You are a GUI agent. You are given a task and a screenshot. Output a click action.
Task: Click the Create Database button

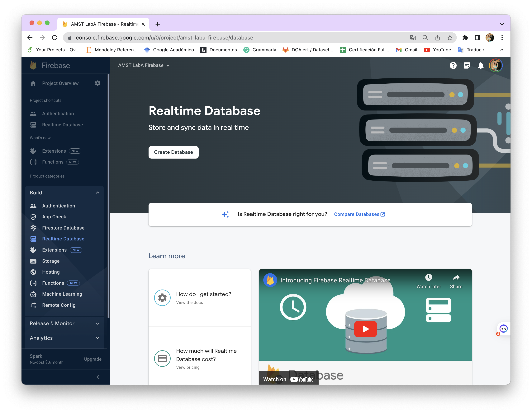click(x=173, y=152)
